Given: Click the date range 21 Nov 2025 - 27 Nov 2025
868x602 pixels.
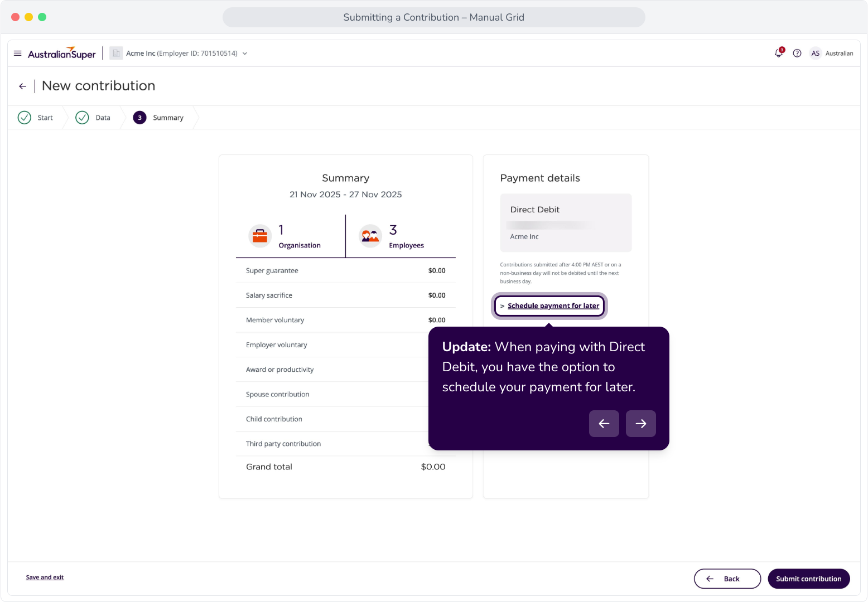Looking at the screenshot, I should pos(346,195).
